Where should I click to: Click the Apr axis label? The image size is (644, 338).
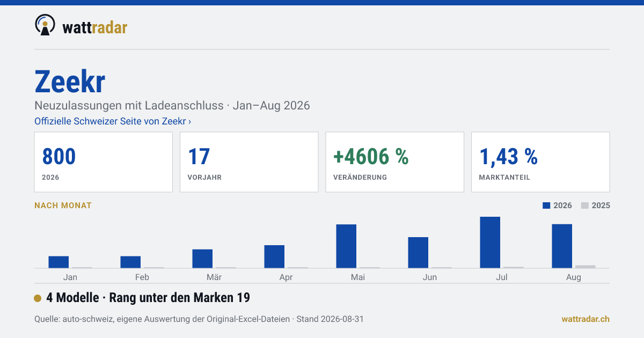[x=286, y=277]
